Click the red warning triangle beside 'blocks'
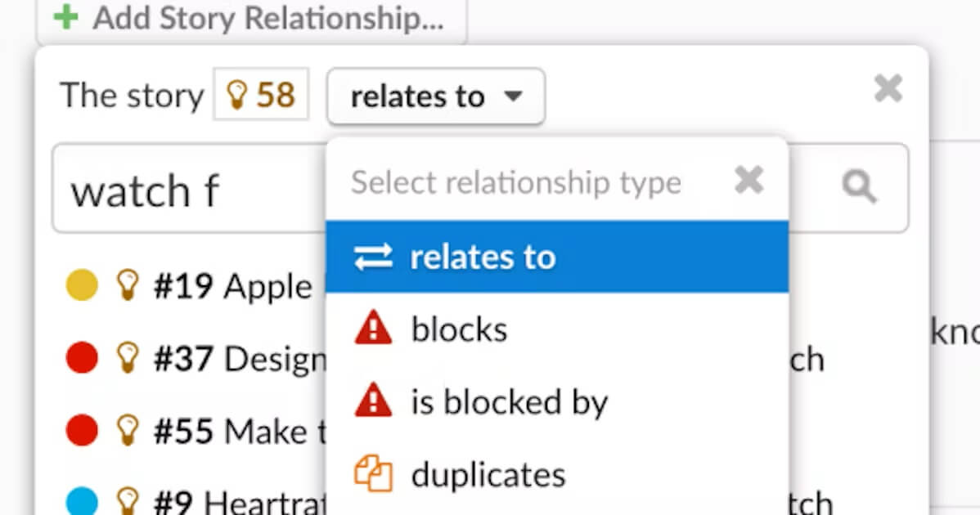Image resolution: width=980 pixels, height=515 pixels. pos(372,327)
